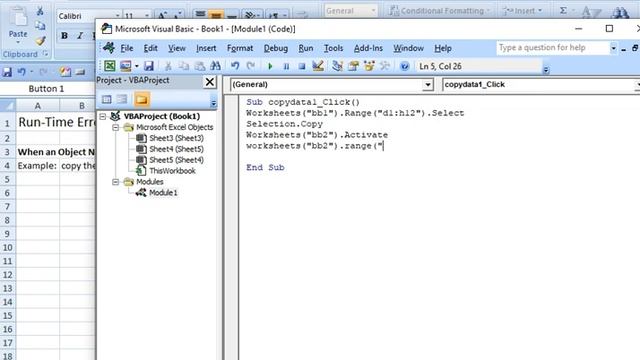This screenshot has height=360, width=640.
Task: Open Project Explorer icon in toolbar
Action: coord(337,66)
